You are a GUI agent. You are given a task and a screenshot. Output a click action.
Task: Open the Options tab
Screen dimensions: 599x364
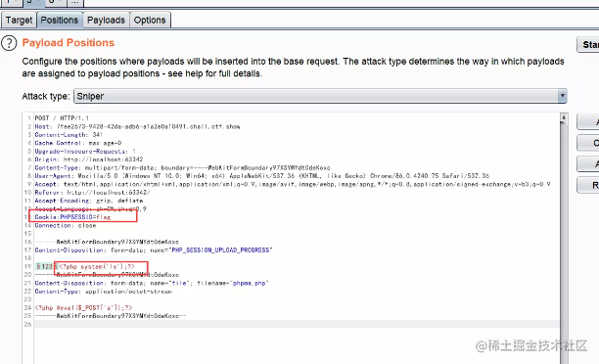click(150, 20)
